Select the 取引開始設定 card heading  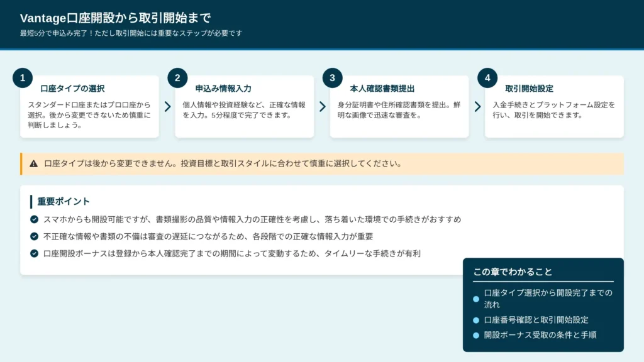[529, 89]
